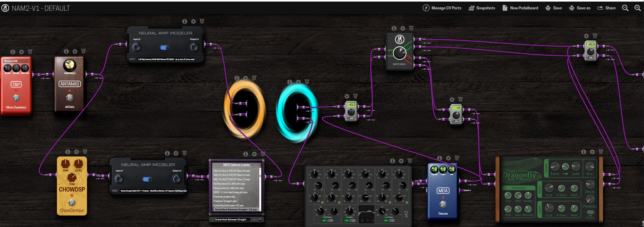Screen dimensions: 644x227
Task: Open settings gear of top Neural Amp Modeler
Action: point(194,21)
